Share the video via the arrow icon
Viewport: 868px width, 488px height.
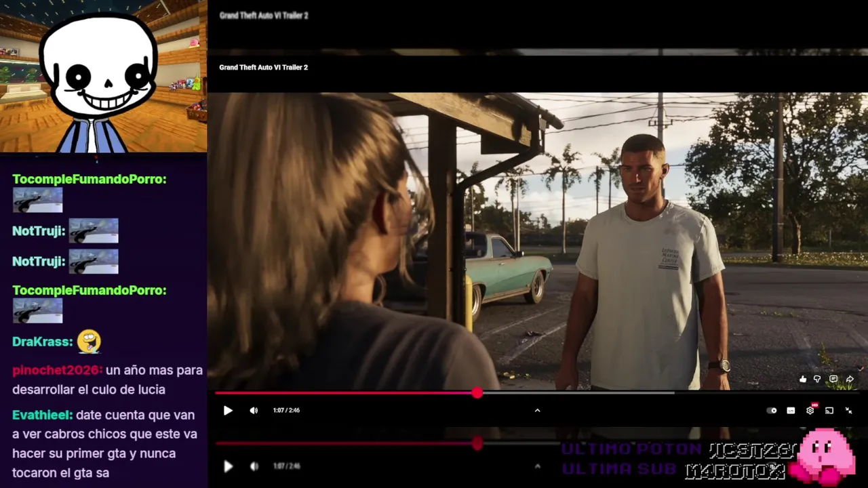point(850,379)
